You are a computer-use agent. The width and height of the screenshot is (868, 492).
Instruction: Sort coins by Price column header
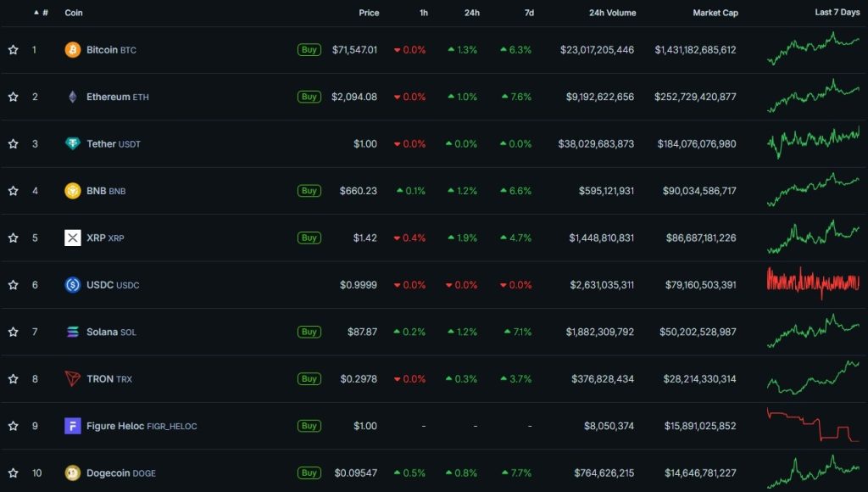coord(369,14)
